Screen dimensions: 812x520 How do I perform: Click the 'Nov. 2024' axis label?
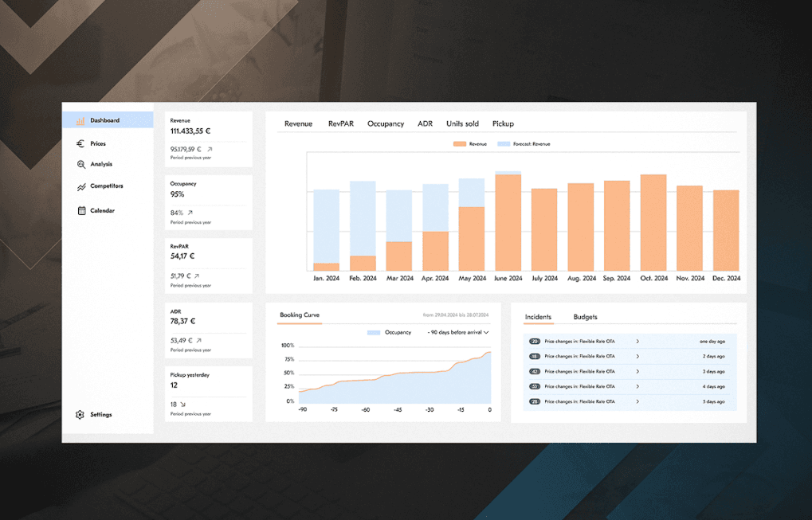690,279
